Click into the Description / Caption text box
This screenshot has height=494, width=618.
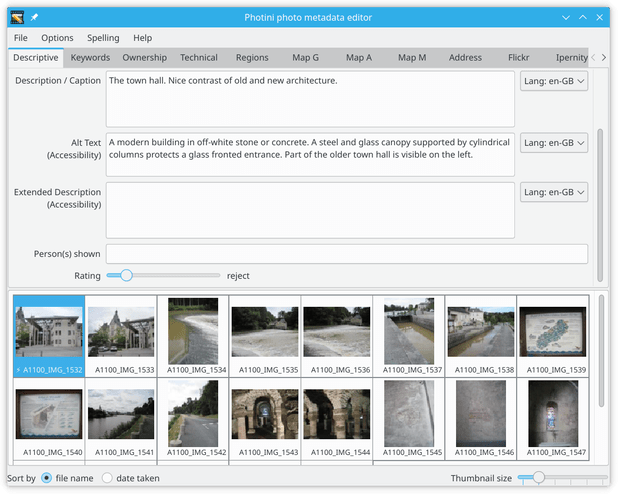pos(310,99)
